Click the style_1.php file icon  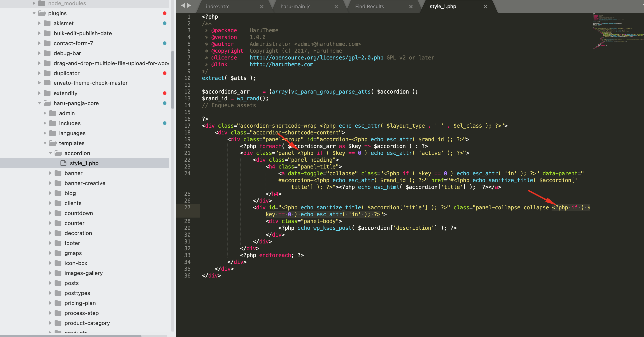click(63, 163)
